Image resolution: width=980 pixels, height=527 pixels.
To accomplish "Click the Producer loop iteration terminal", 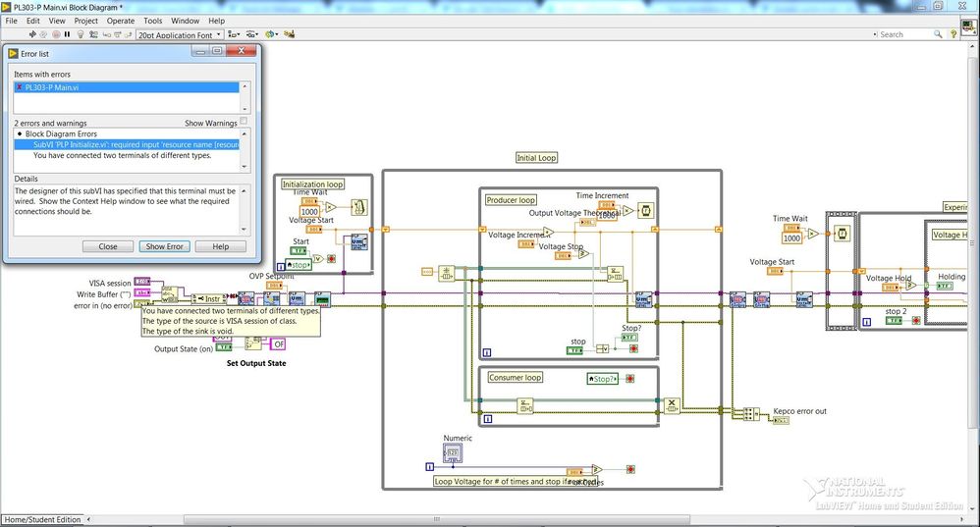I will tap(487, 352).
